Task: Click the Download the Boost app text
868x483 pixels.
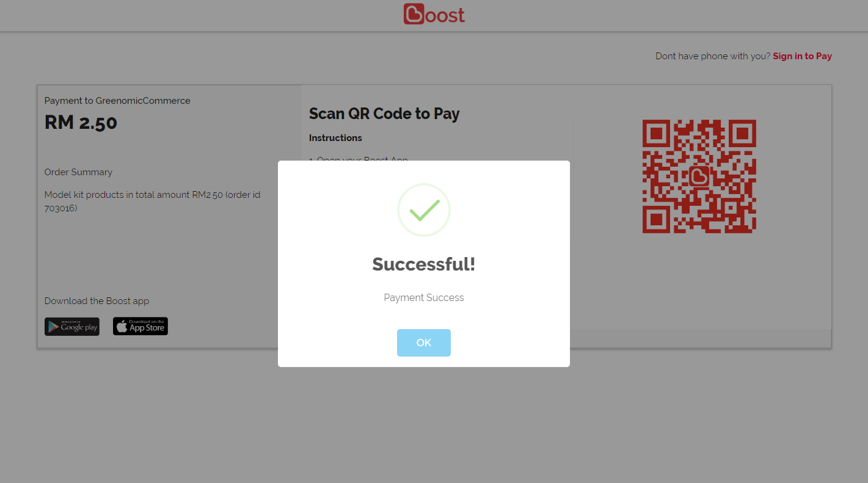Action: [x=97, y=301]
